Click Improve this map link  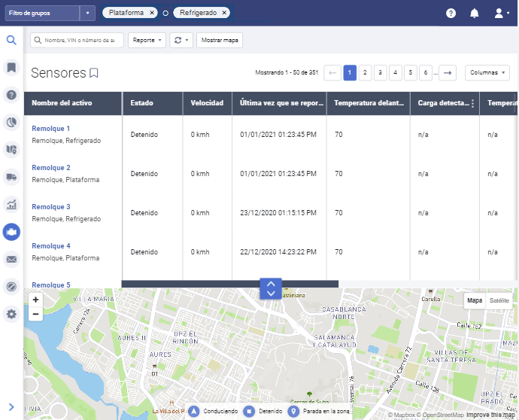(x=491, y=415)
